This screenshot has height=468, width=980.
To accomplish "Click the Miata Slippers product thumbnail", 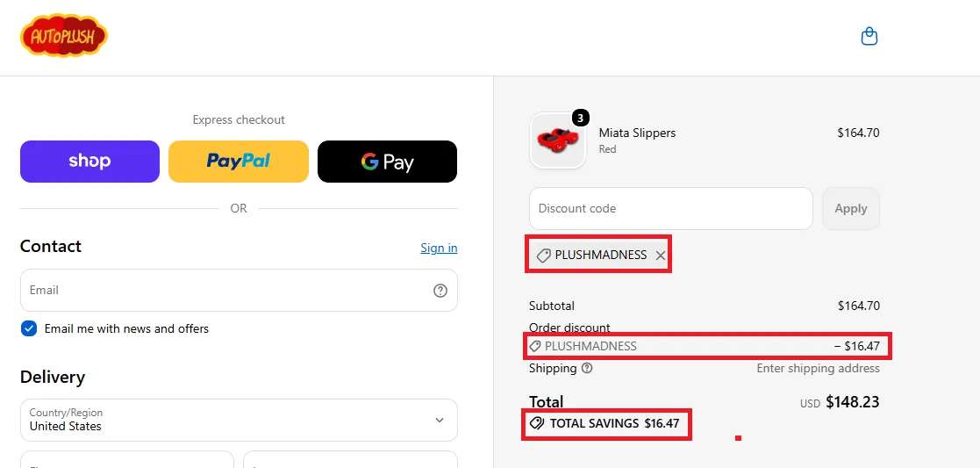I will click(557, 140).
